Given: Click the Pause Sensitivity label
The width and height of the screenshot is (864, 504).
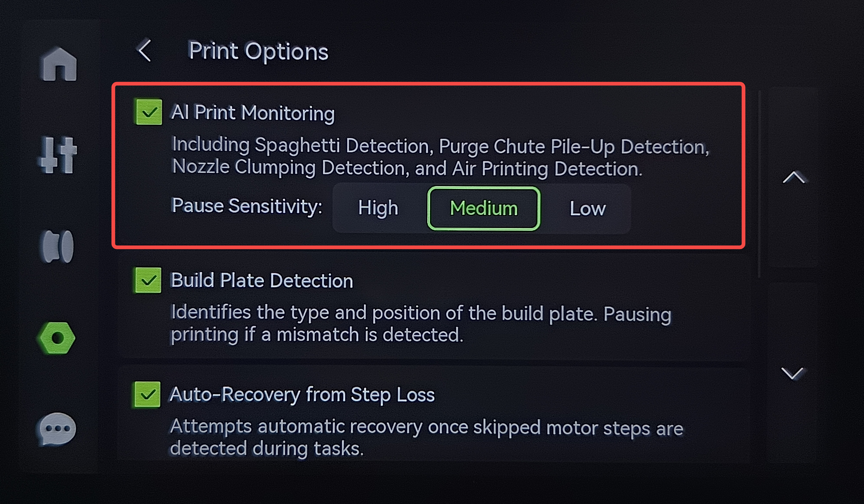Looking at the screenshot, I should [247, 206].
